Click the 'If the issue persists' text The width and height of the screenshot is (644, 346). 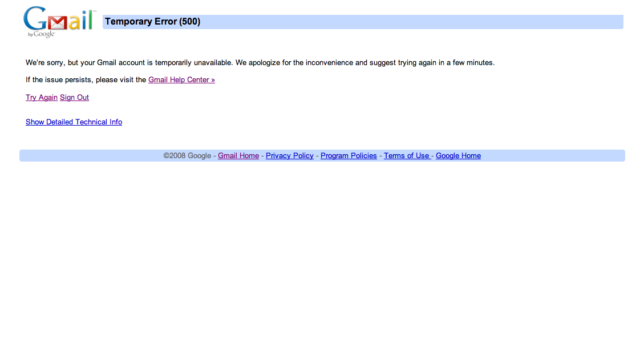click(86, 80)
